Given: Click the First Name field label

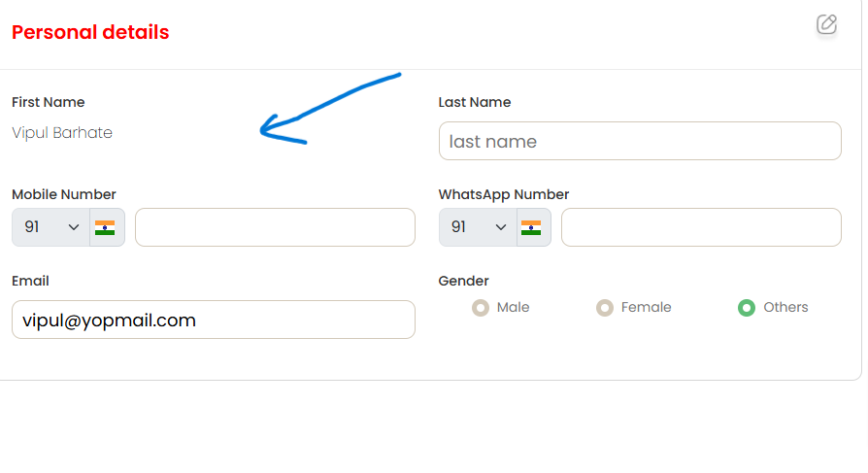Looking at the screenshot, I should click(x=49, y=102).
